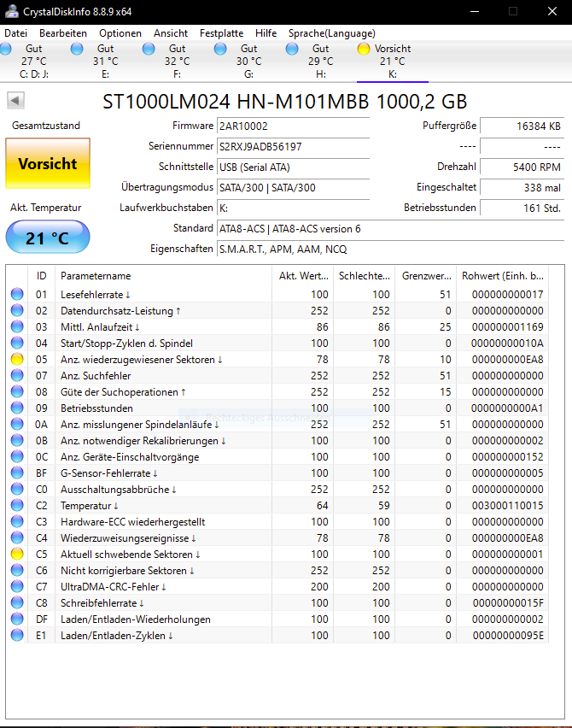Click the Puffergröße value 16384 KB

click(x=522, y=126)
